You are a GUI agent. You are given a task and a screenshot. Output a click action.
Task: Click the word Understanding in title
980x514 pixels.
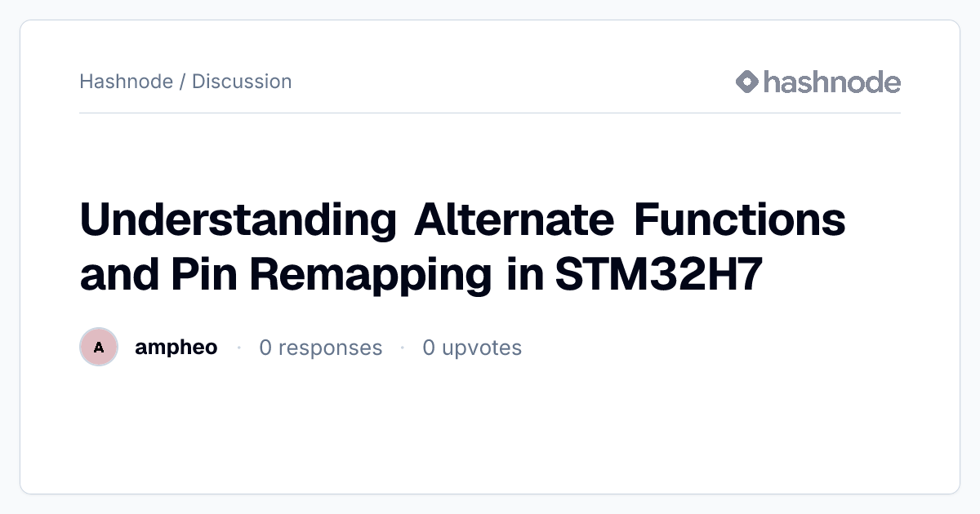pyautogui.click(x=238, y=220)
